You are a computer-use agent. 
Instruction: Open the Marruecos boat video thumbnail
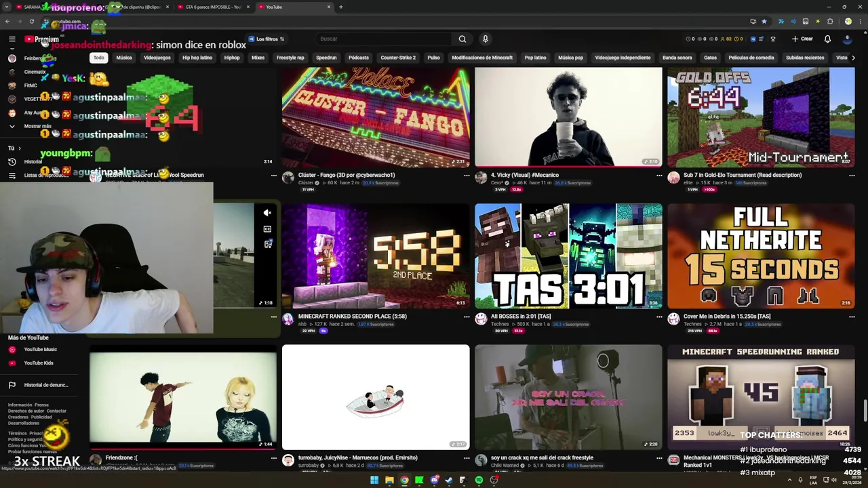375,397
